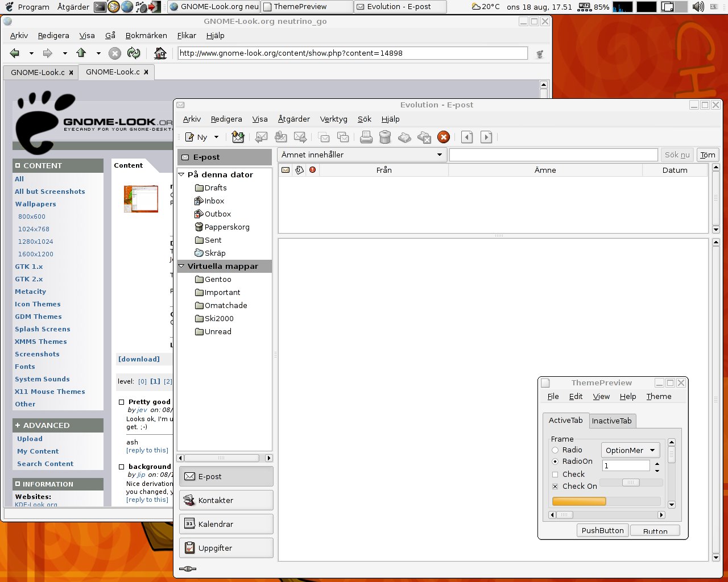
Task: Click the Töm button
Action: pyautogui.click(x=708, y=155)
